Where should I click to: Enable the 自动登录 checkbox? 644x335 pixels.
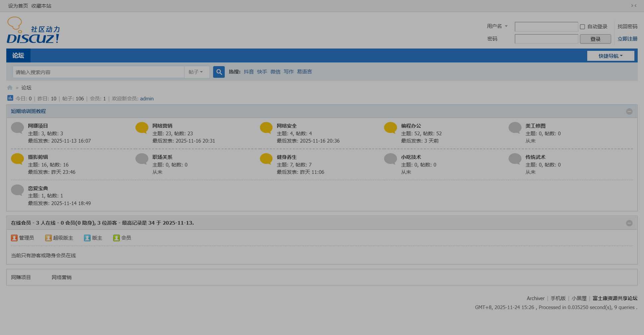point(582,27)
